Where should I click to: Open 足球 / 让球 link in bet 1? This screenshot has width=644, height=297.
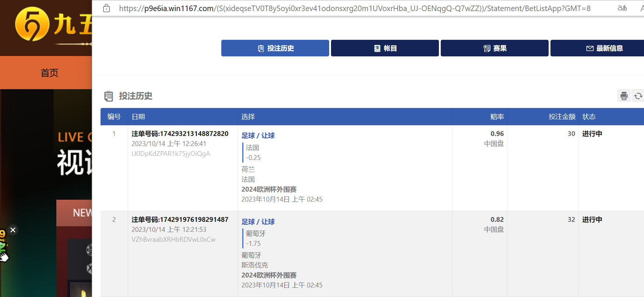(x=258, y=136)
